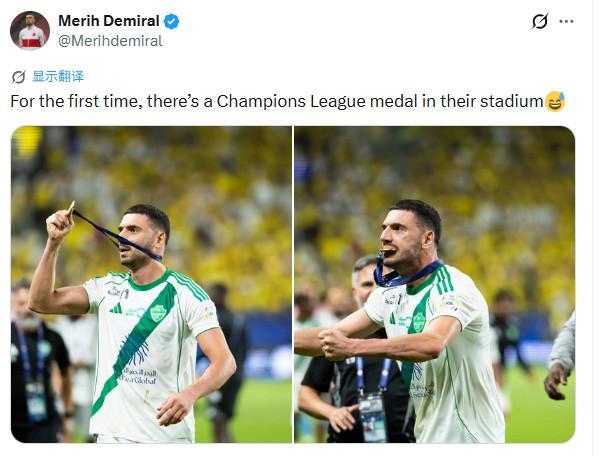This screenshot has width=605, height=456.
Task: Click the word "stadium" in the tweet text
Action: click(x=510, y=101)
